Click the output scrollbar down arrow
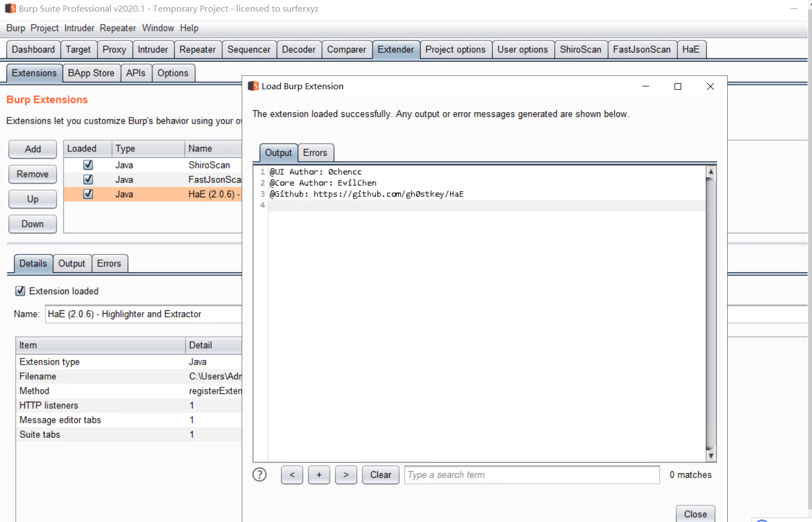The width and height of the screenshot is (812, 522). click(711, 456)
